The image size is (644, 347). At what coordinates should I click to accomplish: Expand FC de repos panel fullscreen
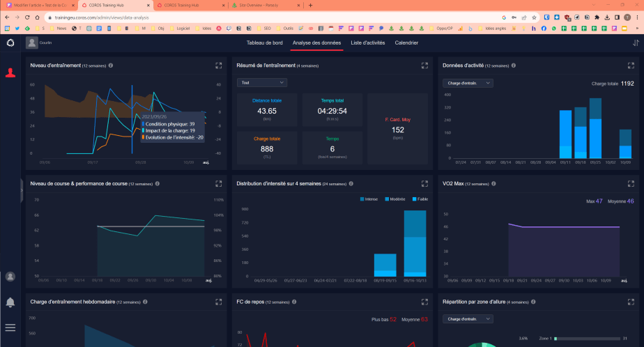(424, 302)
